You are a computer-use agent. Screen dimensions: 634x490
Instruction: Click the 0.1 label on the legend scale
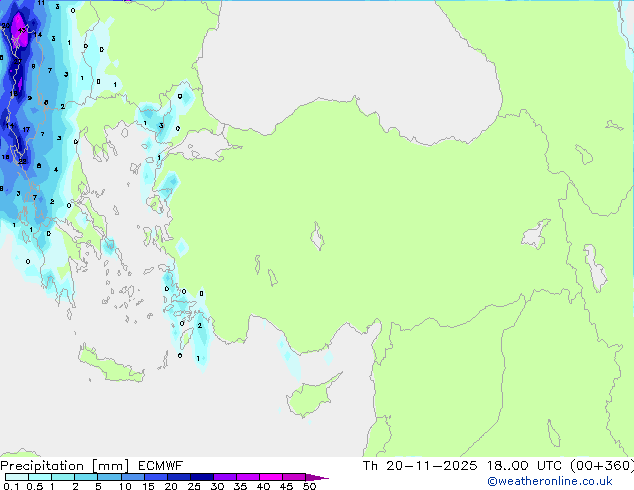(x=11, y=486)
